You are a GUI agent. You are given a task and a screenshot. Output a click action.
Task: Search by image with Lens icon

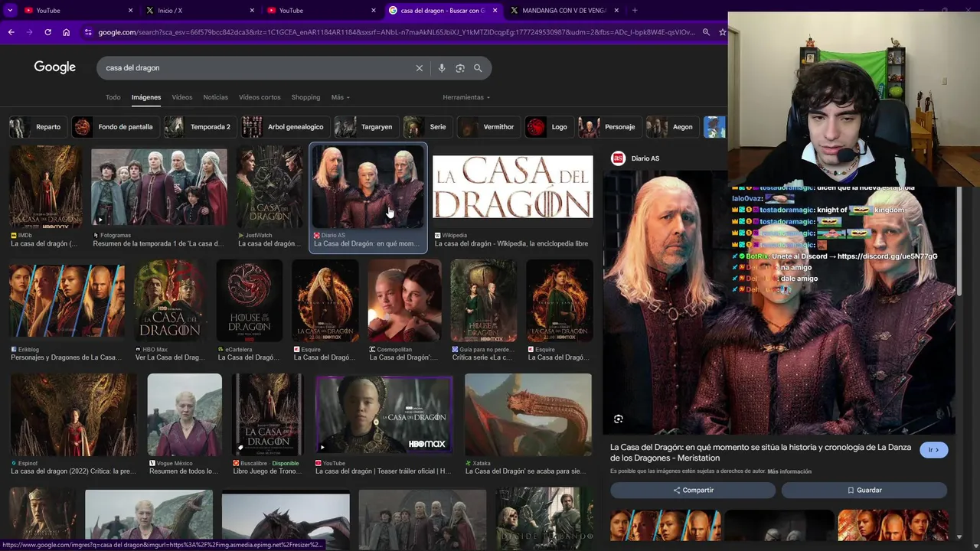[x=460, y=68]
